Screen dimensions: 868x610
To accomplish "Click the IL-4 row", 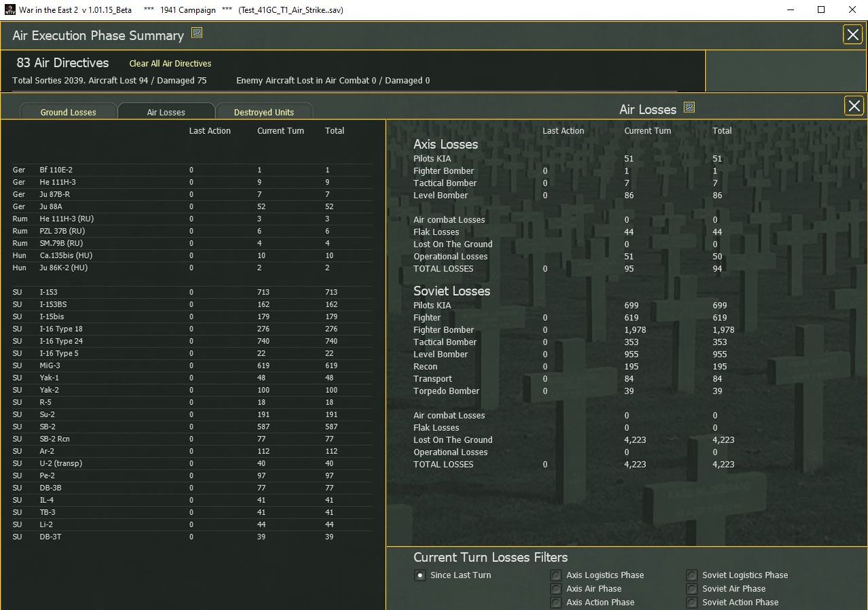I will click(x=192, y=500).
